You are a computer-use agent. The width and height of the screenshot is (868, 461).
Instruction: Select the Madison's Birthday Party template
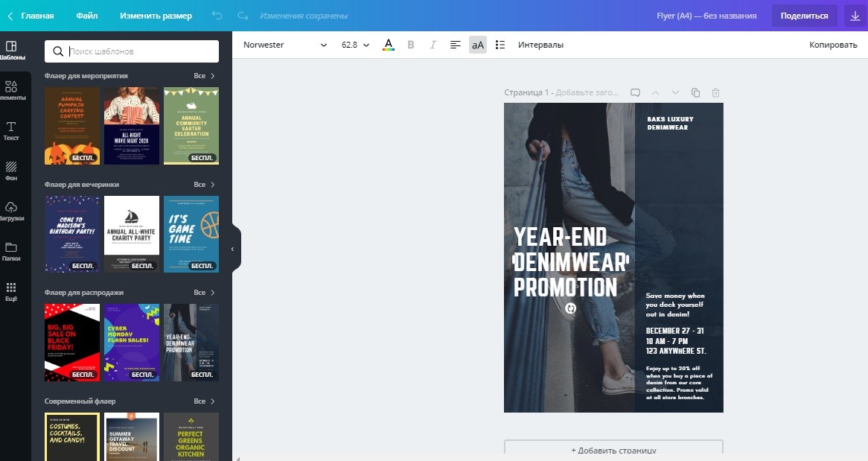point(72,234)
